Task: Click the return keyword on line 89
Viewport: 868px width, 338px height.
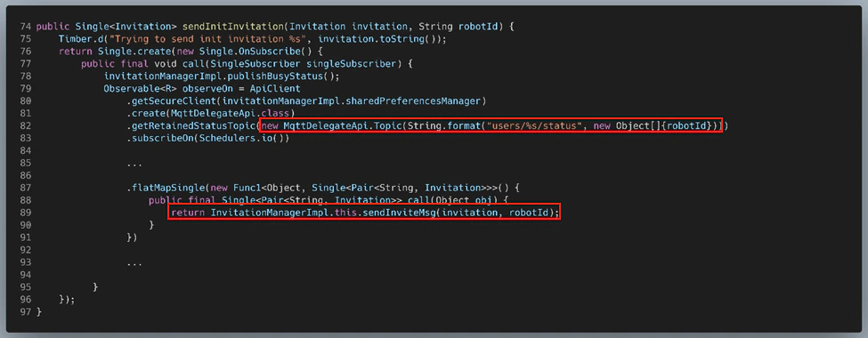Action: (x=188, y=213)
